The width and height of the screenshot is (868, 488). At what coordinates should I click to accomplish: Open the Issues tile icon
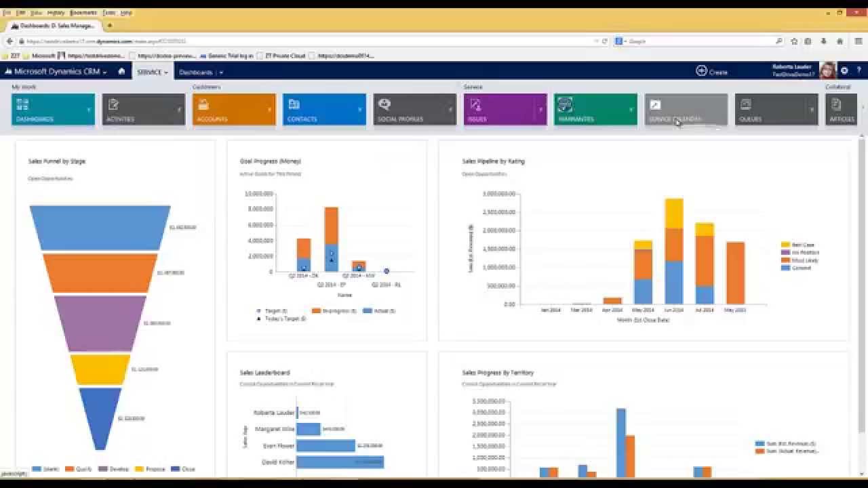pos(475,104)
